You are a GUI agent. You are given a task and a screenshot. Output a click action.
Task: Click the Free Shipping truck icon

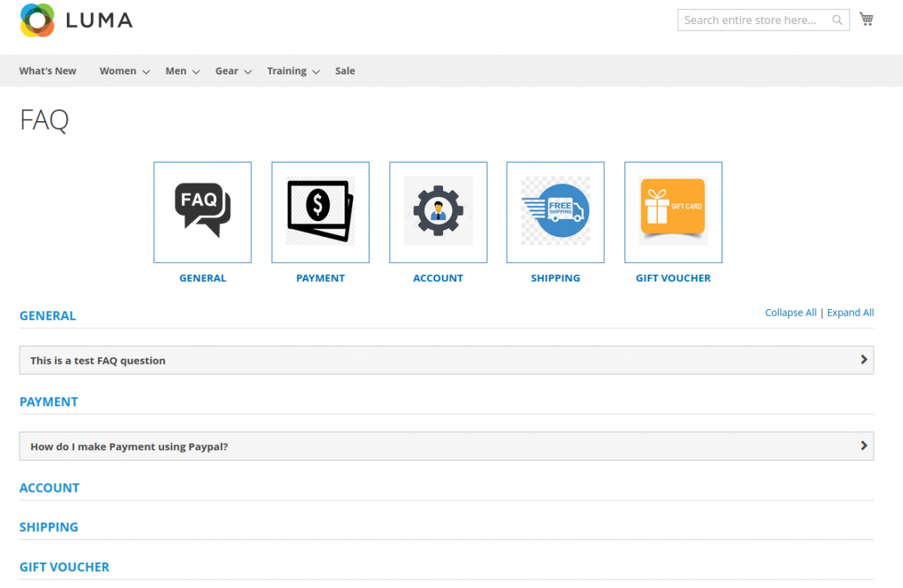tap(555, 211)
